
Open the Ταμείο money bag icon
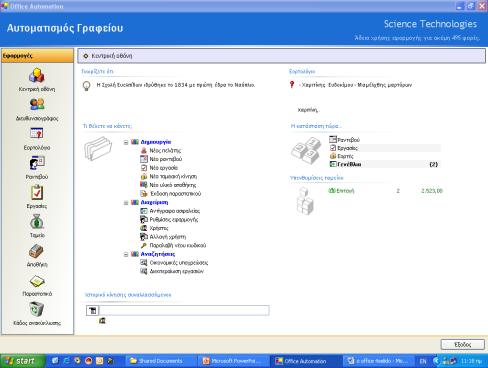pos(37,222)
